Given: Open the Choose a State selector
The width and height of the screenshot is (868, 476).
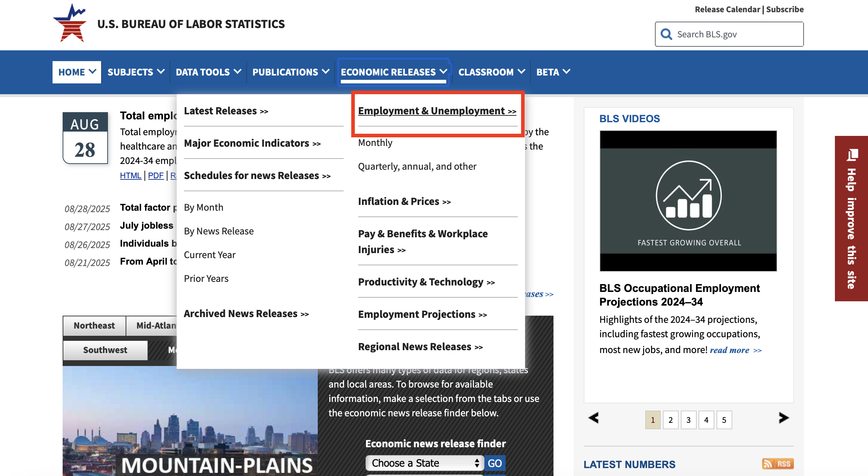Looking at the screenshot, I should [x=425, y=463].
